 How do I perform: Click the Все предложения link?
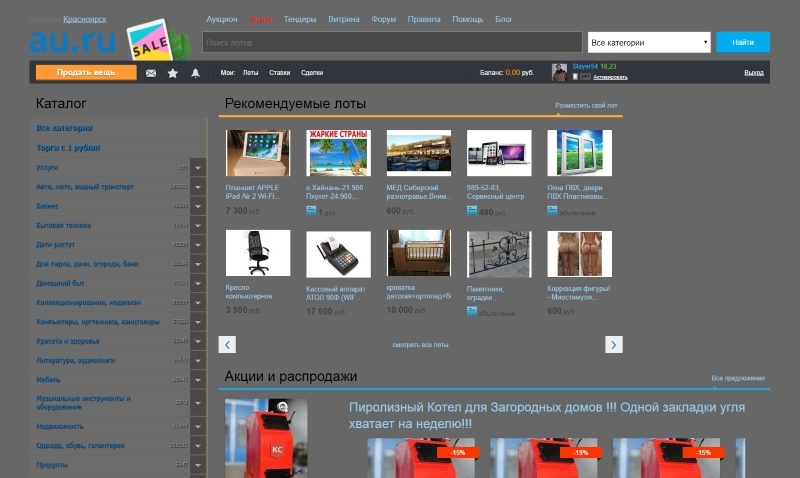click(x=738, y=378)
